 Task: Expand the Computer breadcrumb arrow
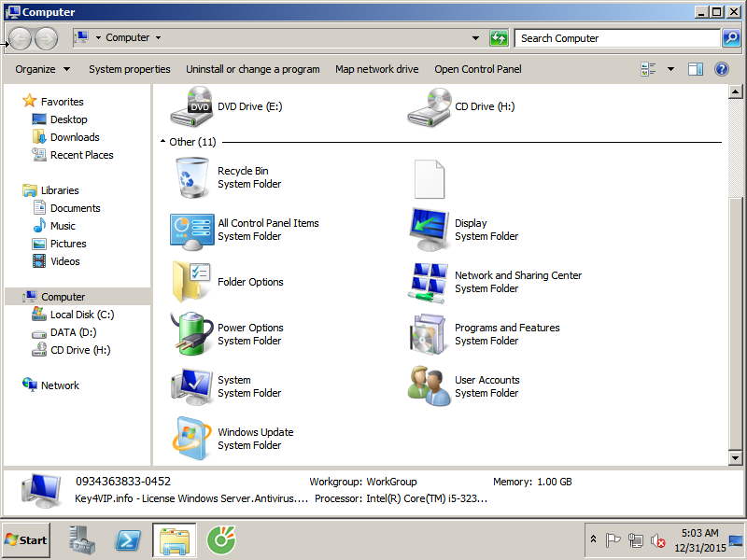pyautogui.click(x=158, y=37)
